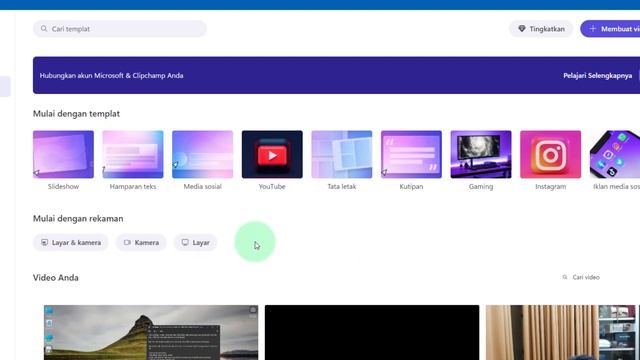Click the magnifier icon beside Cari video
This screenshot has height=360, width=640.
[565, 277]
